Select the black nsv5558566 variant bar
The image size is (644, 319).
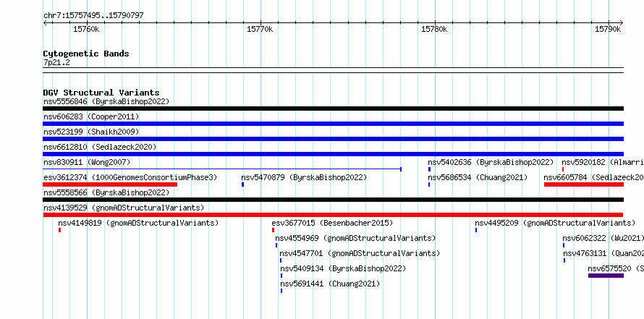click(x=333, y=200)
